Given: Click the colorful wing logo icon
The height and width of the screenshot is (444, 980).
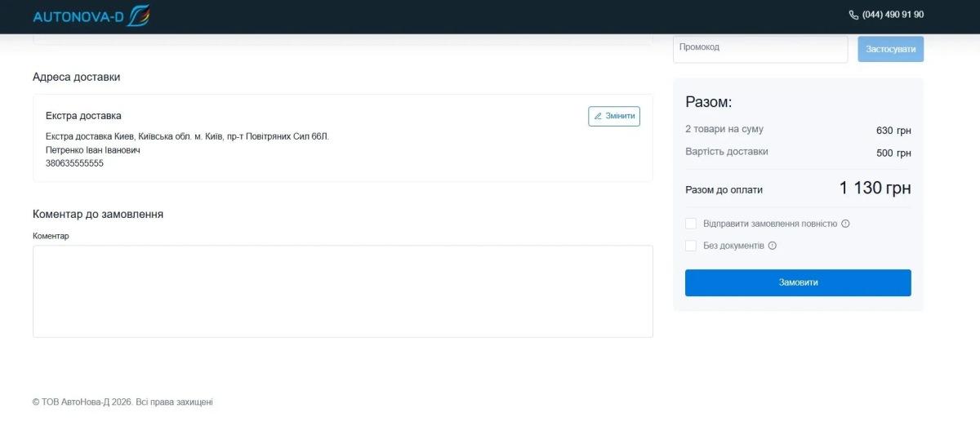Looking at the screenshot, I should pos(139,16).
